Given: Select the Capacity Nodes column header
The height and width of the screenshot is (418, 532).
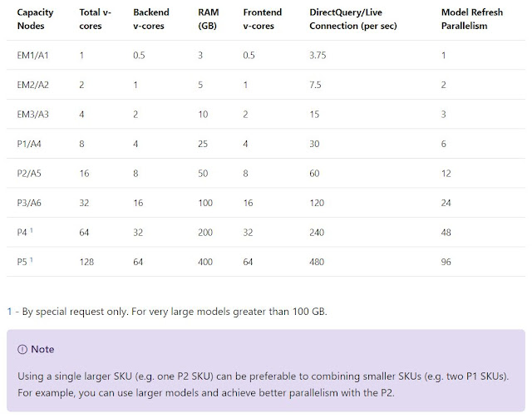Looking at the screenshot, I should (36, 19).
